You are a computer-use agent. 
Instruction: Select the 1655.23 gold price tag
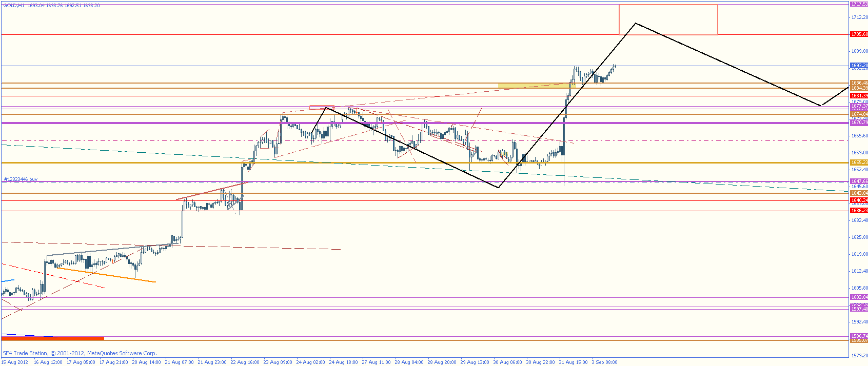[x=859, y=162]
